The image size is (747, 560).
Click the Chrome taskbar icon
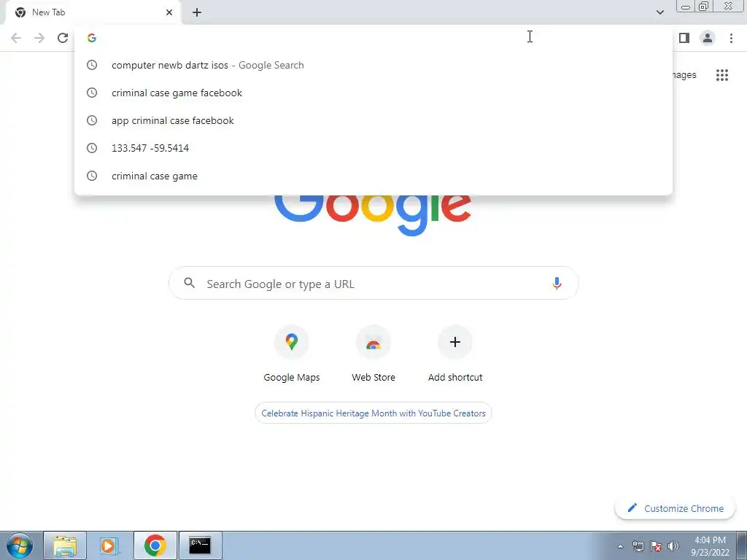[x=155, y=545]
